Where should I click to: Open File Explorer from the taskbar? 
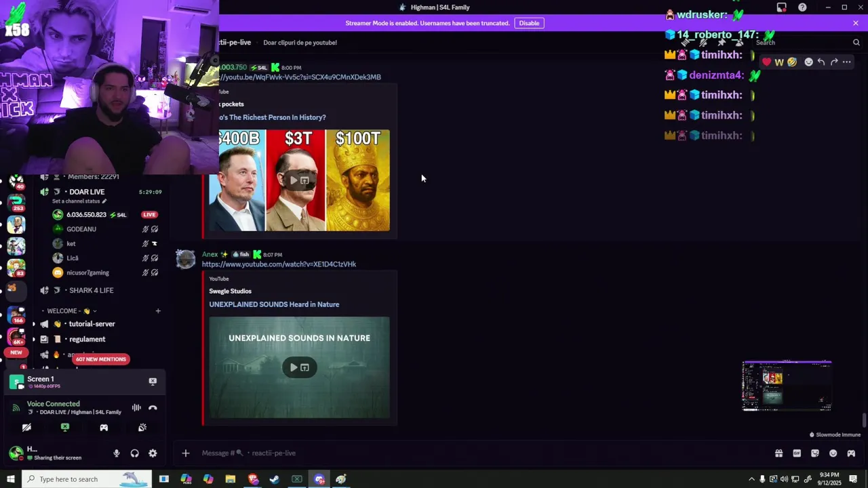point(231,479)
